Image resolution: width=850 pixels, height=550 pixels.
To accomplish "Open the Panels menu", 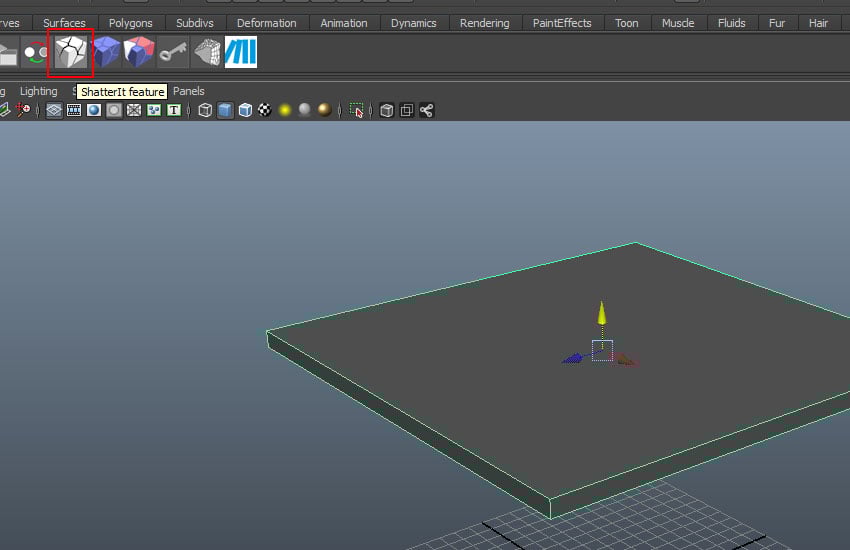I will point(188,91).
